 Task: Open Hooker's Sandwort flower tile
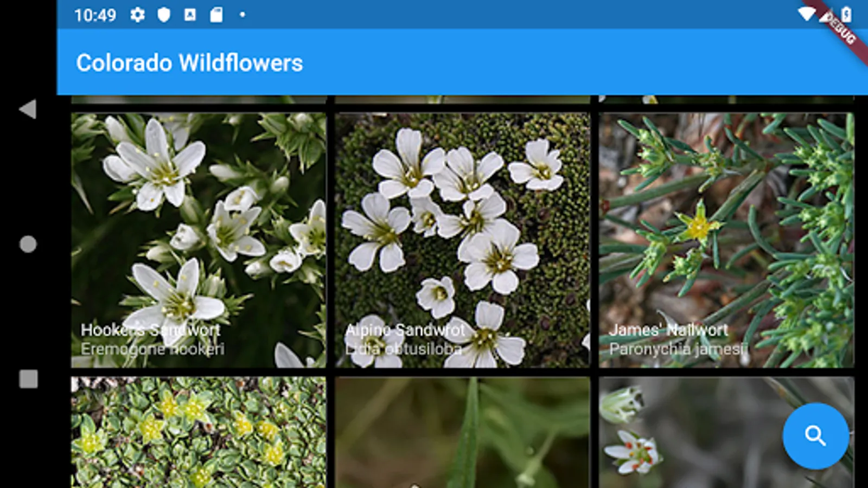pyautogui.click(x=199, y=240)
